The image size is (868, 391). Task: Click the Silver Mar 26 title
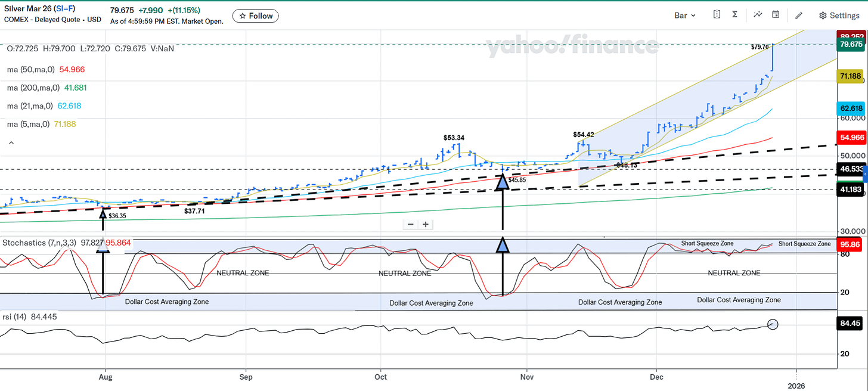pos(27,10)
